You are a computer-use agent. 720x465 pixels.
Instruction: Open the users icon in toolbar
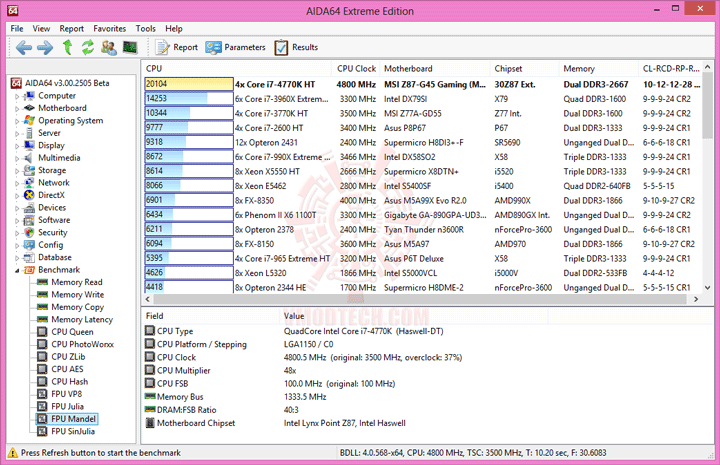point(109,47)
